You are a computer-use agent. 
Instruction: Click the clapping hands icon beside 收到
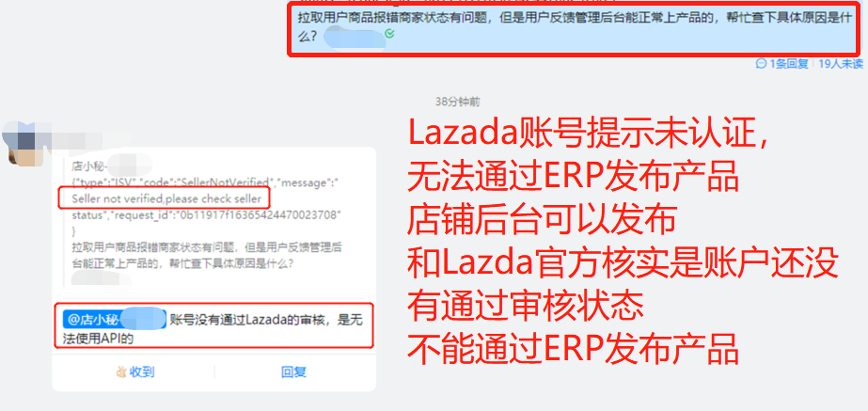coord(121,372)
